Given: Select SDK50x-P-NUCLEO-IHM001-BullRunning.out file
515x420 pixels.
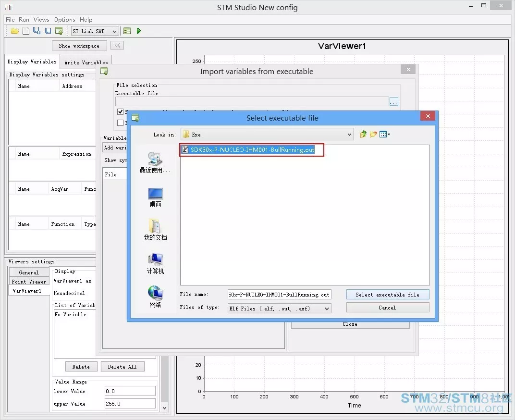Looking at the screenshot, I should point(252,150).
